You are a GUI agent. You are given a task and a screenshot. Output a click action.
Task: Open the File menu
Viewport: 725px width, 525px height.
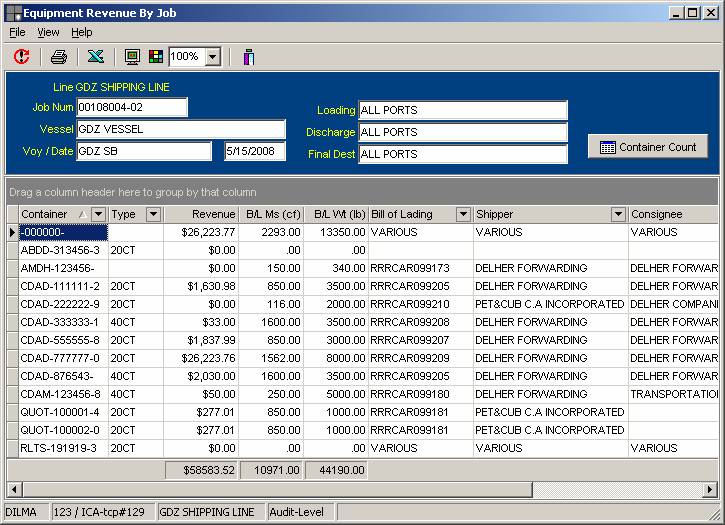(x=17, y=33)
